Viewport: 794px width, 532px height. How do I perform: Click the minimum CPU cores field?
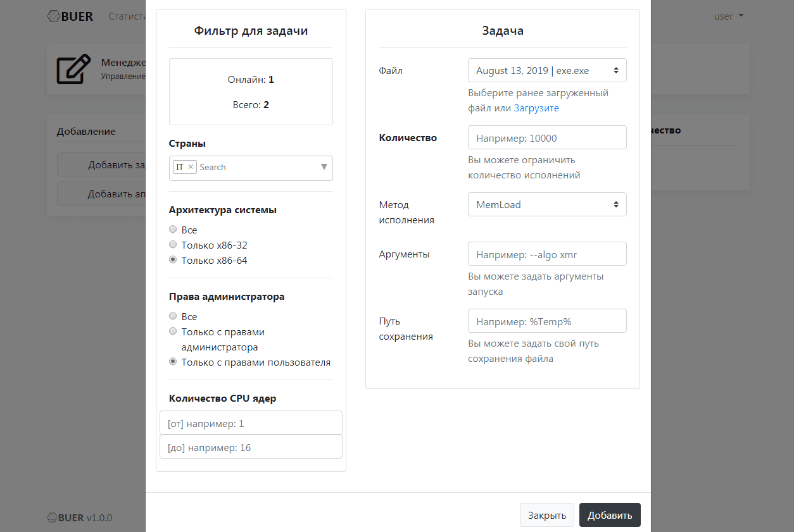pos(251,423)
